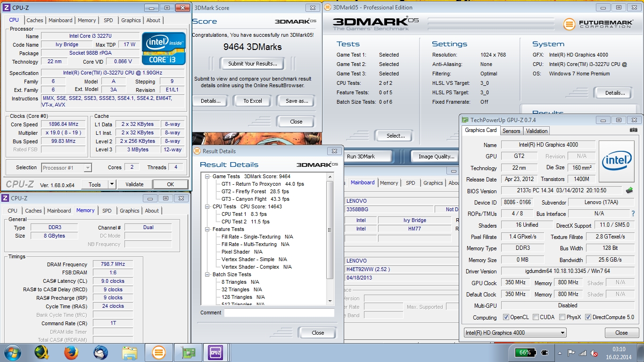
Task: Click Validate button in CPU-Z
Action: point(134,185)
